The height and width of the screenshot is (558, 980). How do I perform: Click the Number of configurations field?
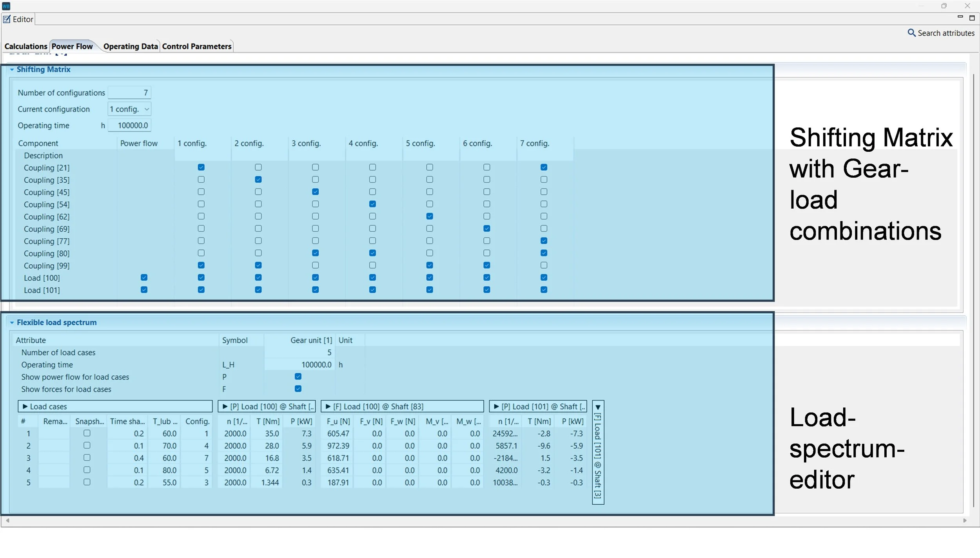[129, 93]
